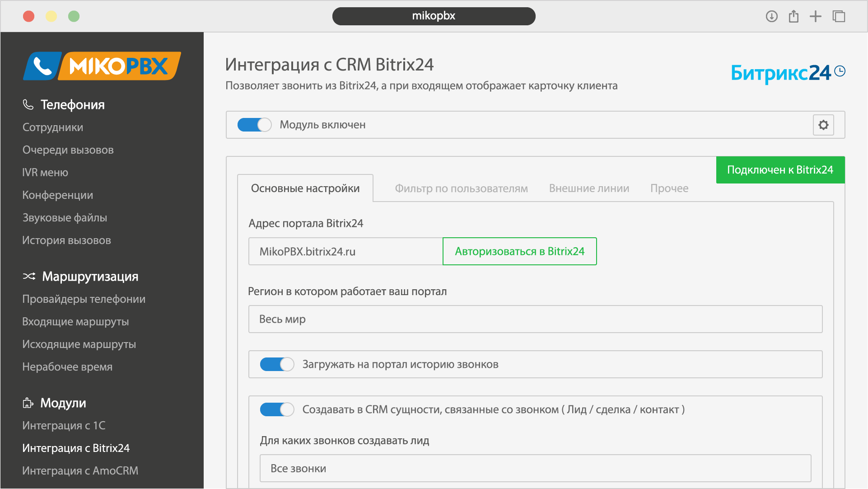This screenshot has height=489, width=868.
Task: Open a new browser tab with plus
Action: pos(815,17)
